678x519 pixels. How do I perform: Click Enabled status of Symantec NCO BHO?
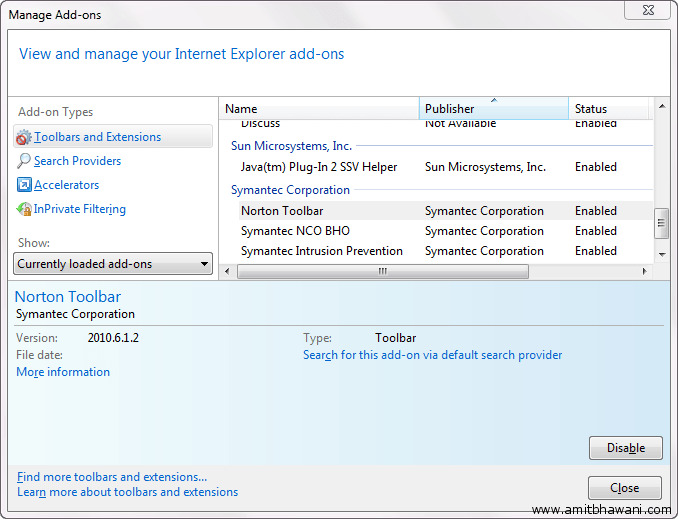click(x=595, y=231)
